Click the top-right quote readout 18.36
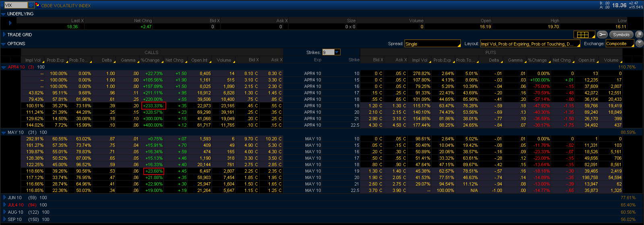 pos(619,5)
